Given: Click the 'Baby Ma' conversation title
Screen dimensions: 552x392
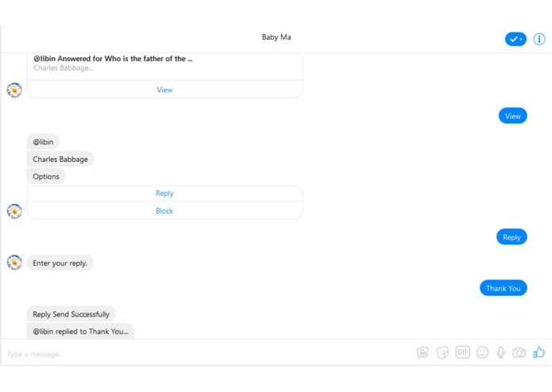Looking at the screenshot, I should (x=276, y=37).
